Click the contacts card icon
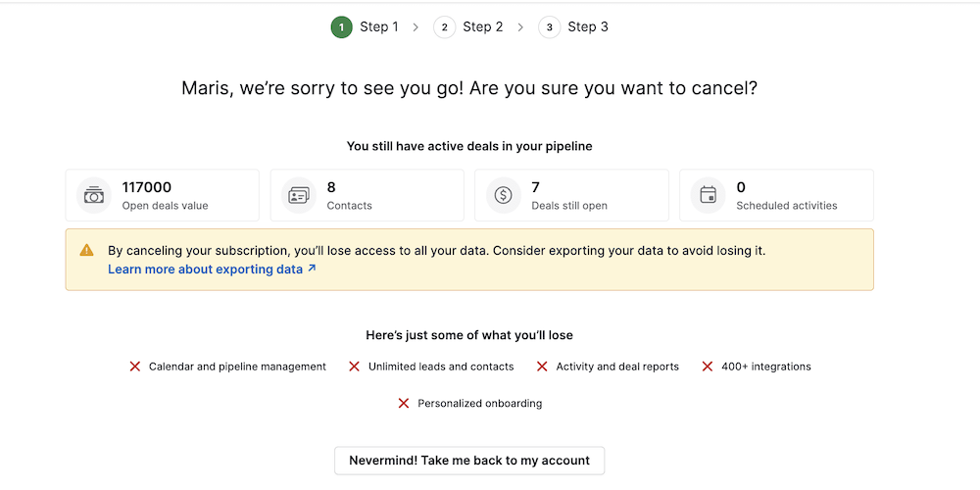 click(299, 196)
